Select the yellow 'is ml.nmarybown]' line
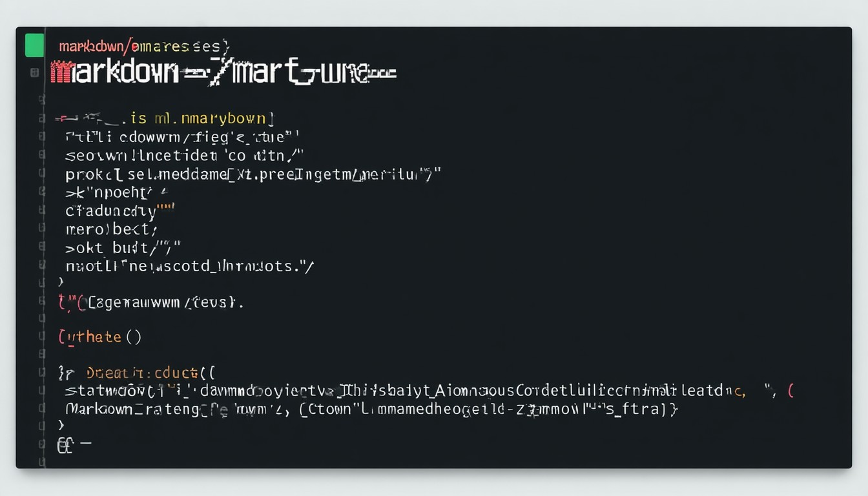 [x=201, y=118]
